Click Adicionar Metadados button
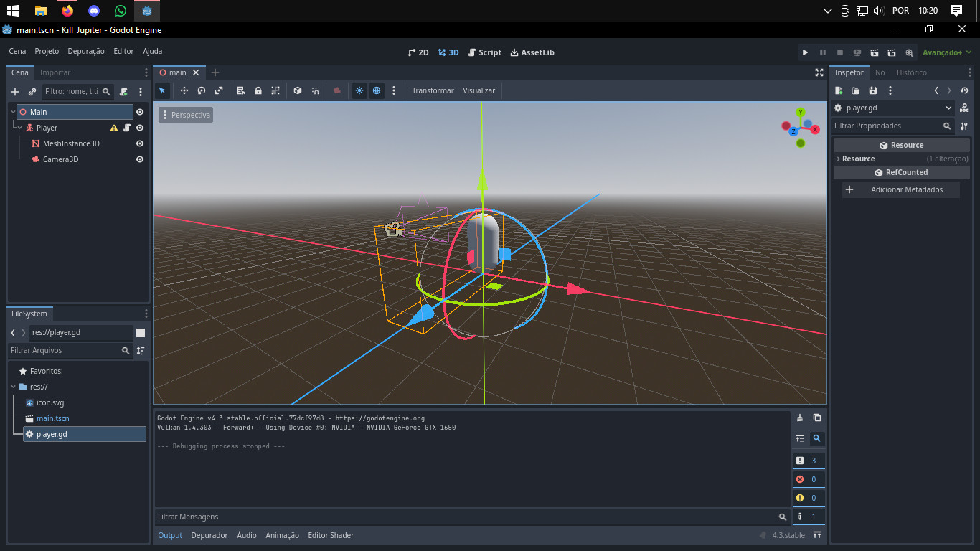The width and height of the screenshot is (980, 551). tap(902, 189)
